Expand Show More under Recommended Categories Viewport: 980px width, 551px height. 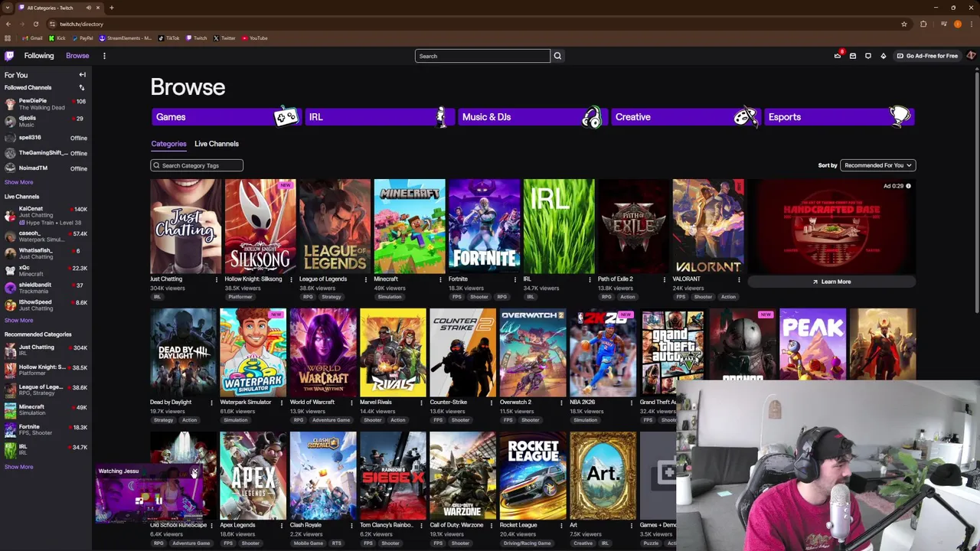coord(18,467)
